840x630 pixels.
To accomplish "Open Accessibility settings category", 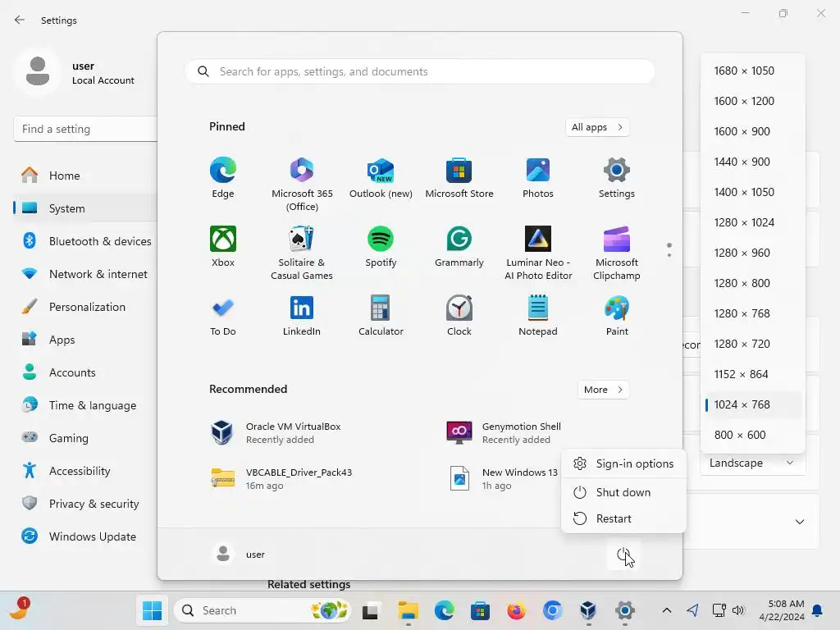I will pos(85,471).
